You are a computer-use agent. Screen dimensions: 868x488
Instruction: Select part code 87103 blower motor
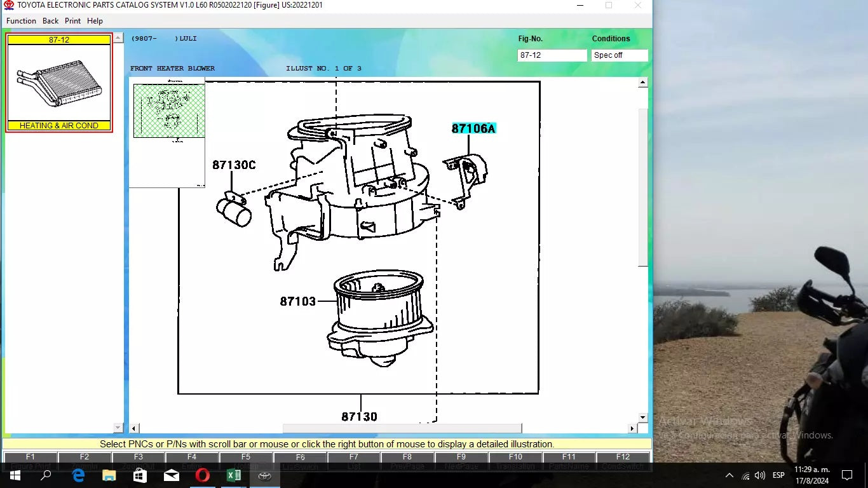(298, 301)
